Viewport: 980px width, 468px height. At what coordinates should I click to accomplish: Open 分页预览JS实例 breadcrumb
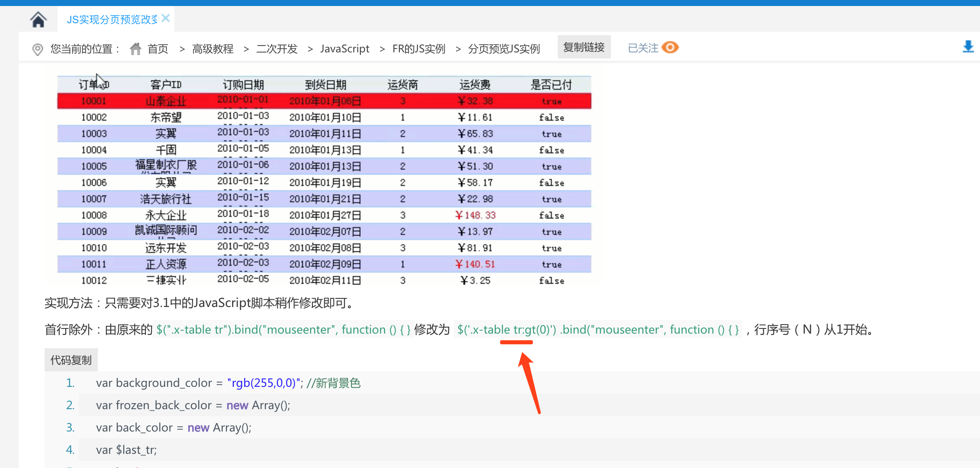(504, 49)
